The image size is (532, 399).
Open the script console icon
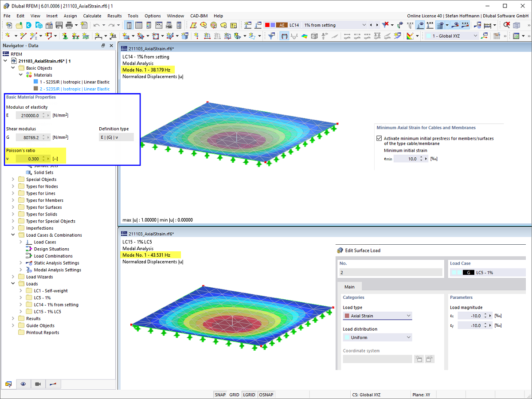point(158,25)
